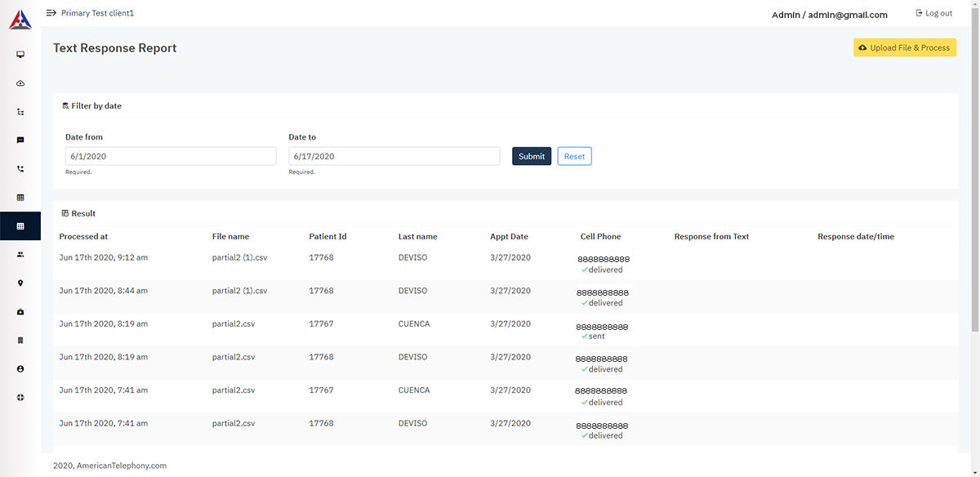
Task: Log out of the admin account
Action: click(934, 13)
